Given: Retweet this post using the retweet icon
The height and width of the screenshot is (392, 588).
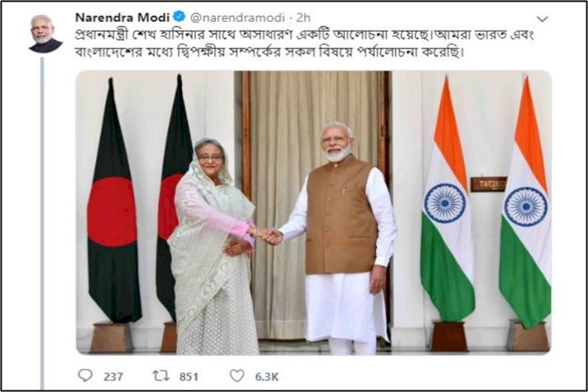Looking at the screenshot, I should (x=161, y=376).
